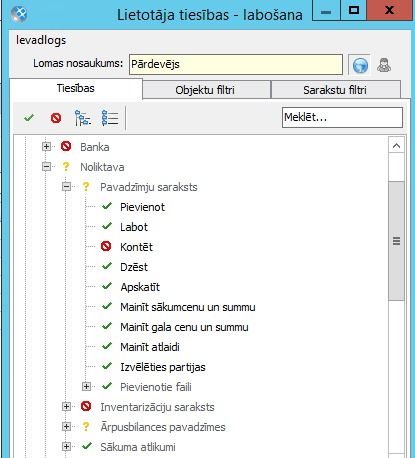
Task: Expand the Sākuma atlikumi node
Action: click(x=66, y=446)
